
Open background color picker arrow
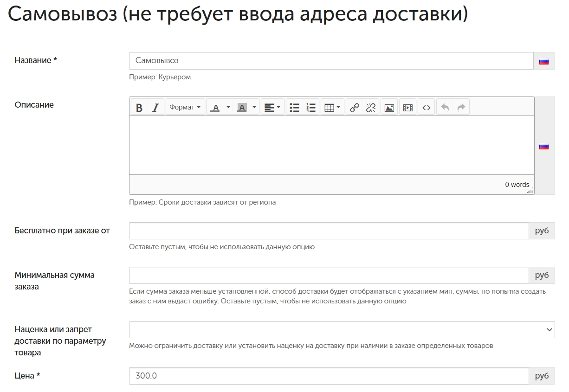[254, 107]
